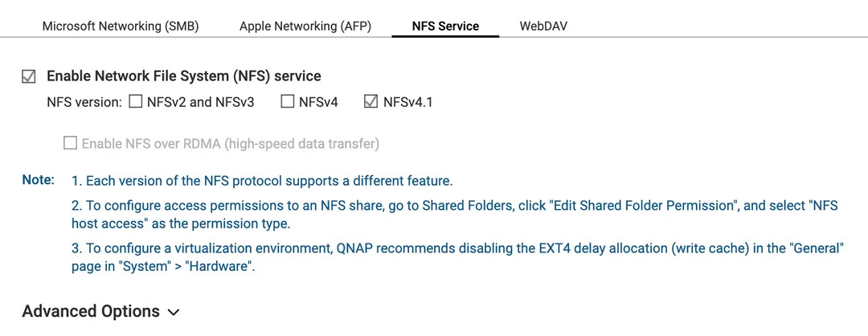The height and width of the screenshot is (336, 868).
Task: Click the "NFS version:" label
Action: 84,102
